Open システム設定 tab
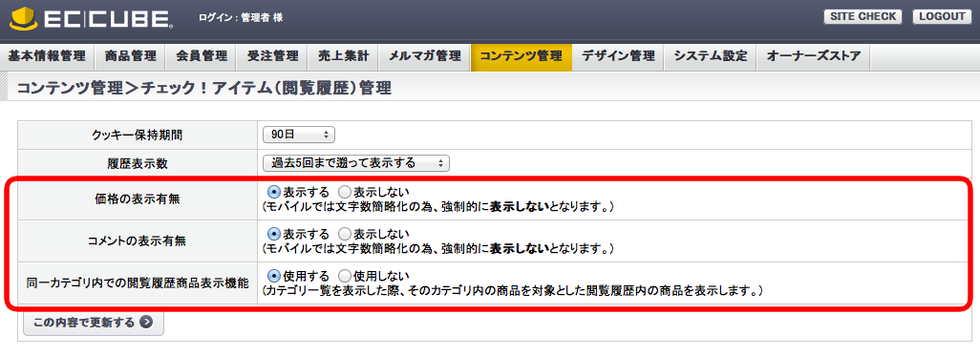 (710, 57)
